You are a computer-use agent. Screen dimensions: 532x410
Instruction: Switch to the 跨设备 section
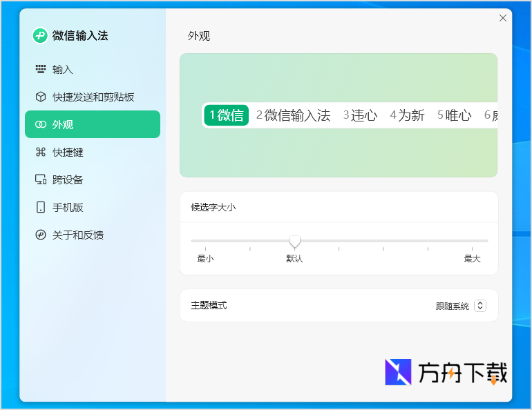93,179
